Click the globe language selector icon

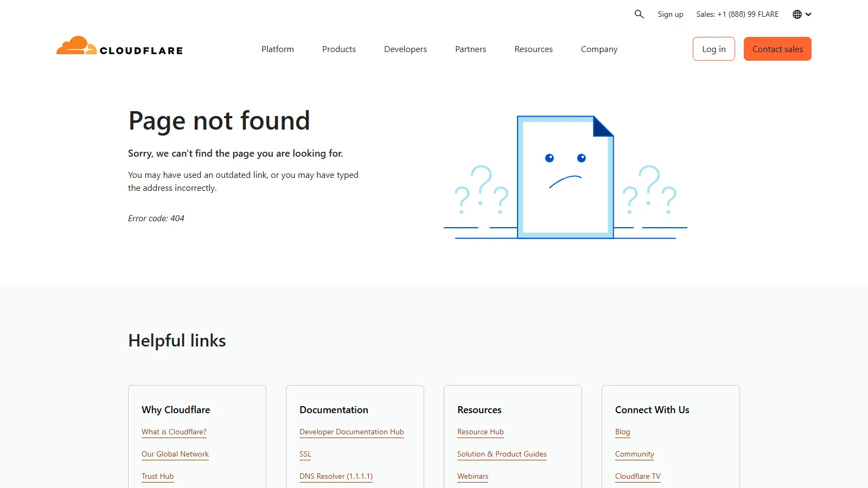coord(796,14)
